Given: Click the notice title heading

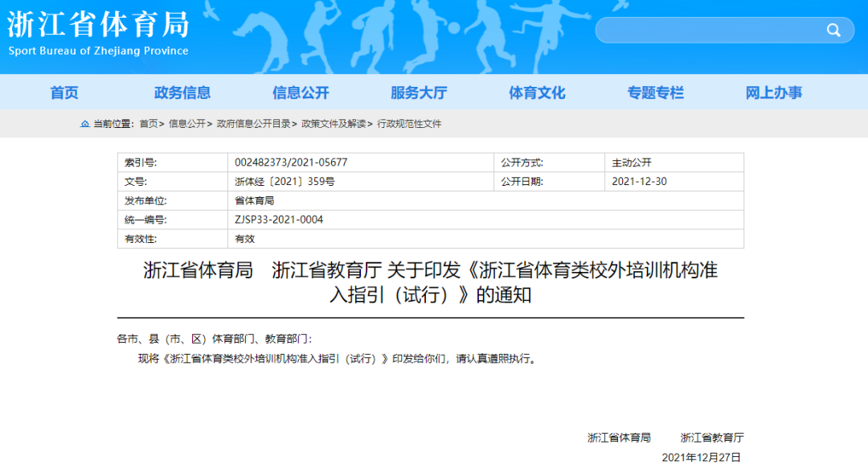Looking at the screenshot, I should (431, 282).
